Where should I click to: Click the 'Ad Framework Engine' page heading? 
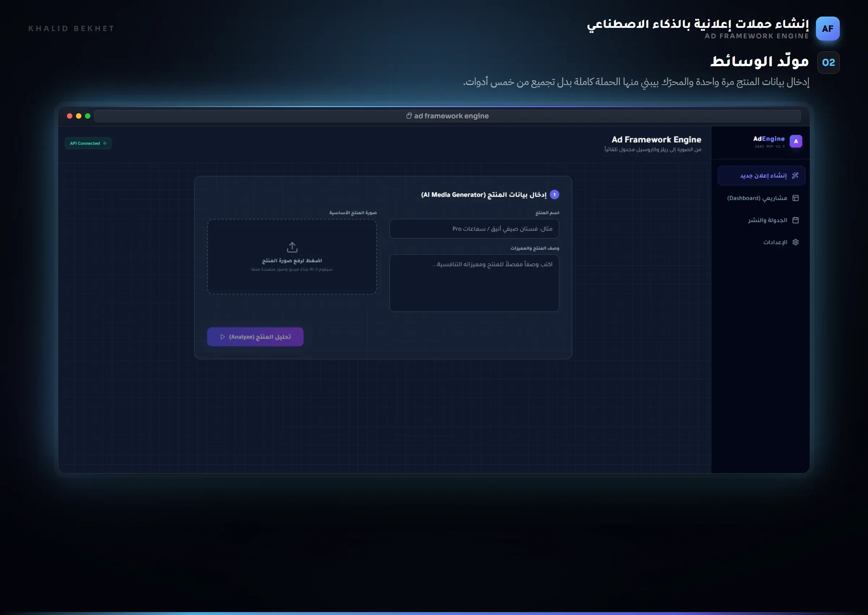point(656,139)
